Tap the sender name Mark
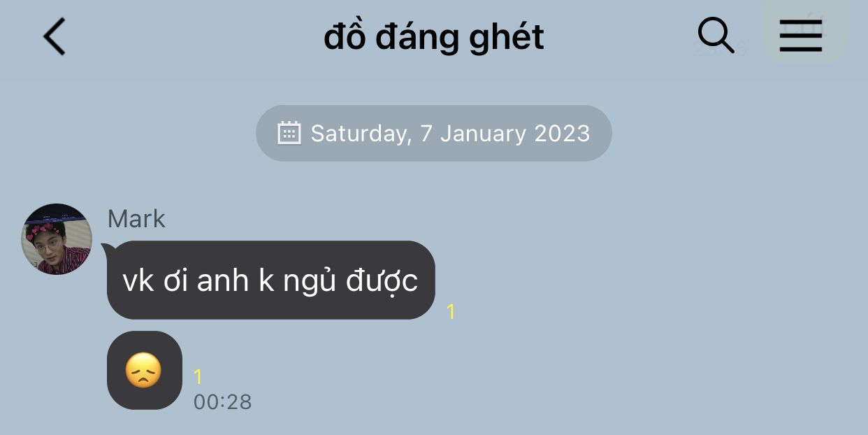Screen dimensions: 868x435 click(136, 219)
